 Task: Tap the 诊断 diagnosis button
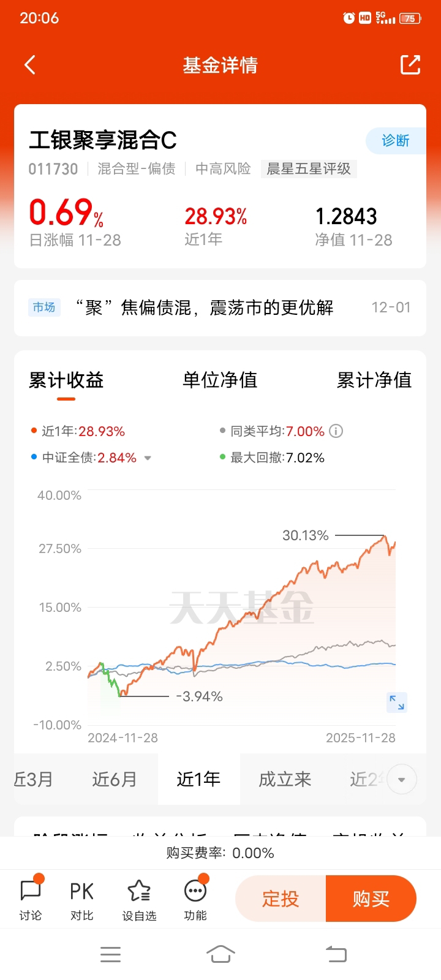(396, 141)
